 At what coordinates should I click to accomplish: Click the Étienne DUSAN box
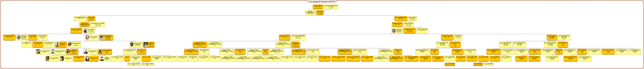click(x=413, y=19)
